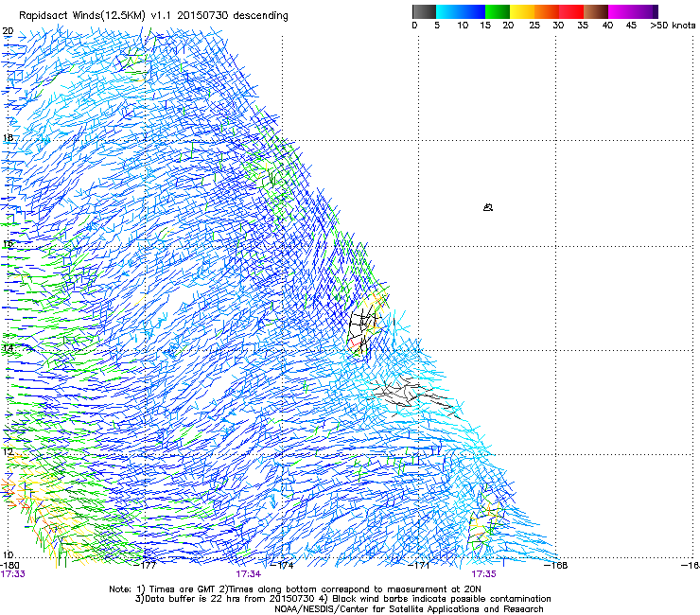
Task: Click the latitude label '14'
Action: tap(8, 348)
